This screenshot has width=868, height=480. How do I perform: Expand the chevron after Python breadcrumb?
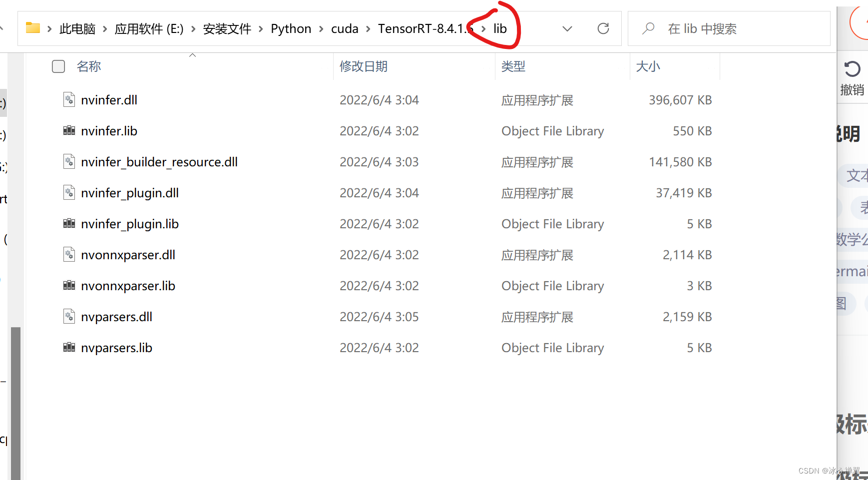pyautogui.click(x=321, y=29)
